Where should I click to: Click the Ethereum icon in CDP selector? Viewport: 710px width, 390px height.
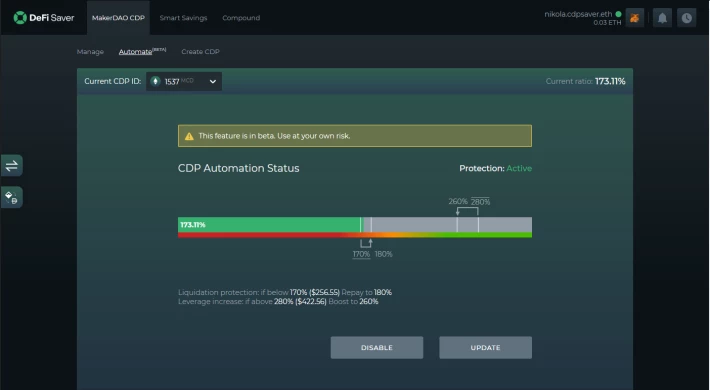(155, 82)
